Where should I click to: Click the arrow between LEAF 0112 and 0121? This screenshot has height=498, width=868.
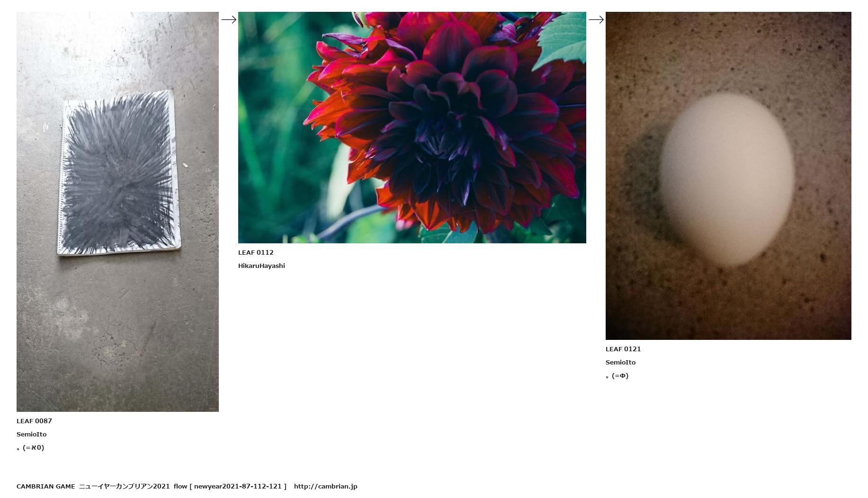point(596,19)
